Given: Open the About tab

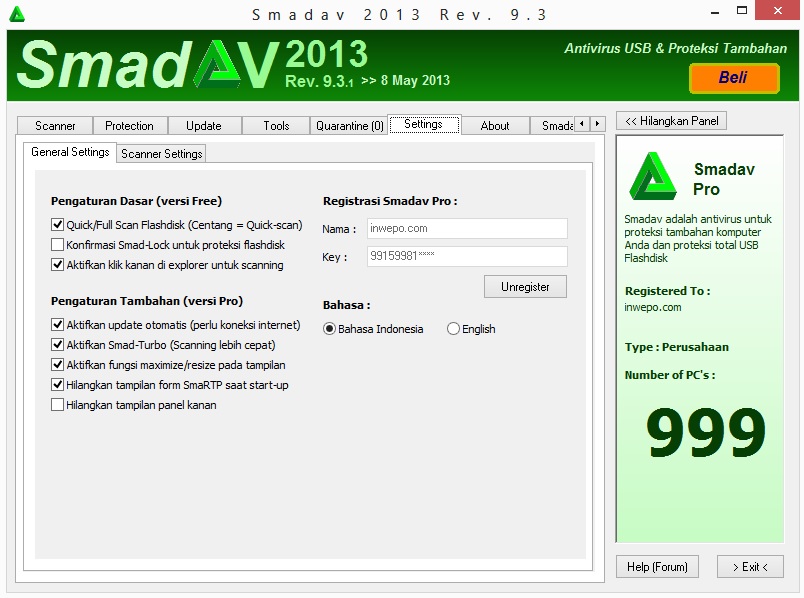Looking at the screenshot, I should (495, 126).
